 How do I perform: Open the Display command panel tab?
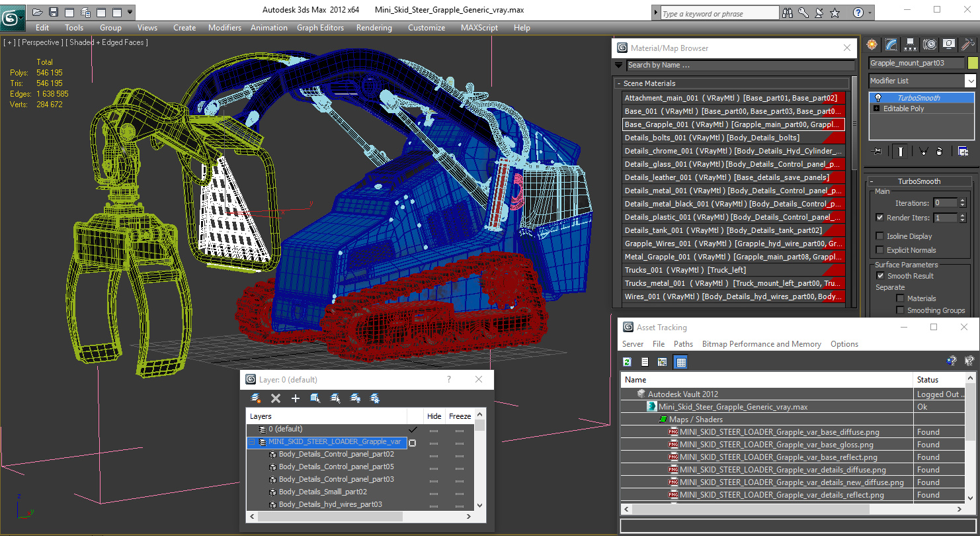tap(949, 44)
